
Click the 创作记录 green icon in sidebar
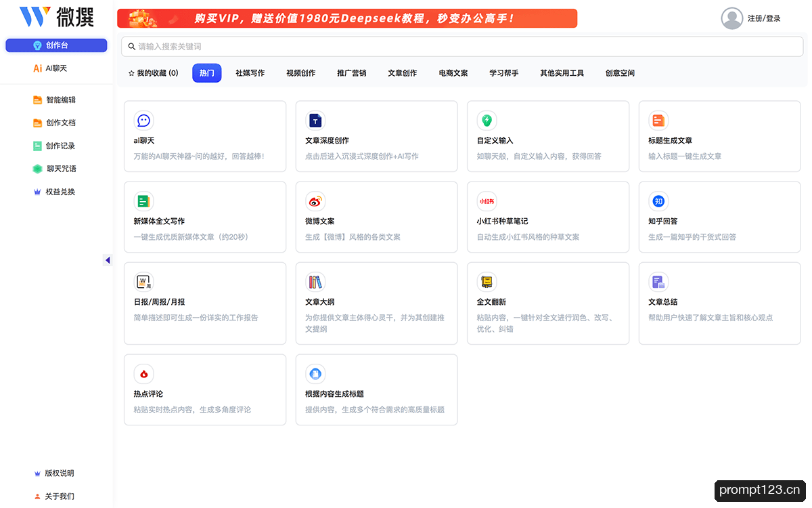38,146
